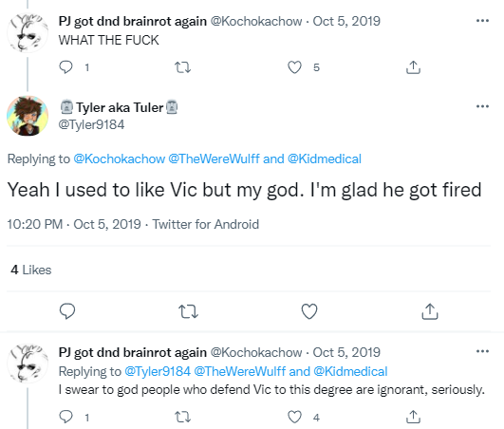Open more options on Tyler's tweet

(x=482, y=106)
